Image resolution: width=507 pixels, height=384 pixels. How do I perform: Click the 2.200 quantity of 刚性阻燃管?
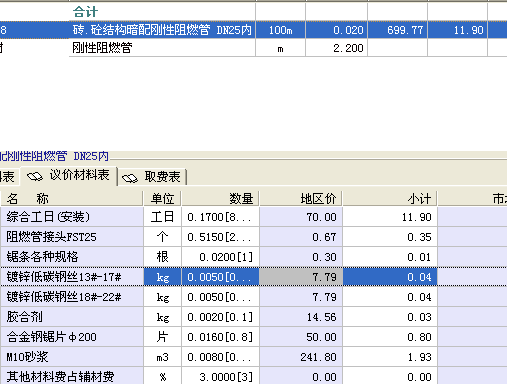pos(336,48)
